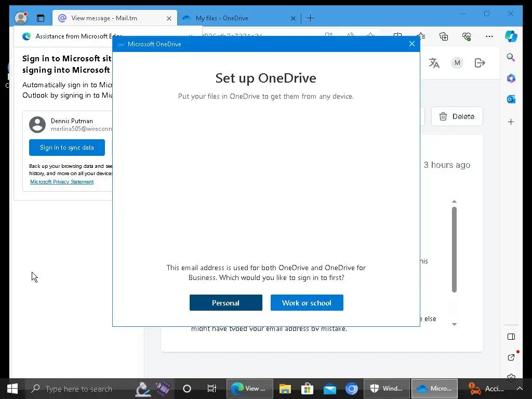This screenshot has width=532, height=399.
Task: Close the Microsoft OneDrive dialog
Action: pos(412,44)
